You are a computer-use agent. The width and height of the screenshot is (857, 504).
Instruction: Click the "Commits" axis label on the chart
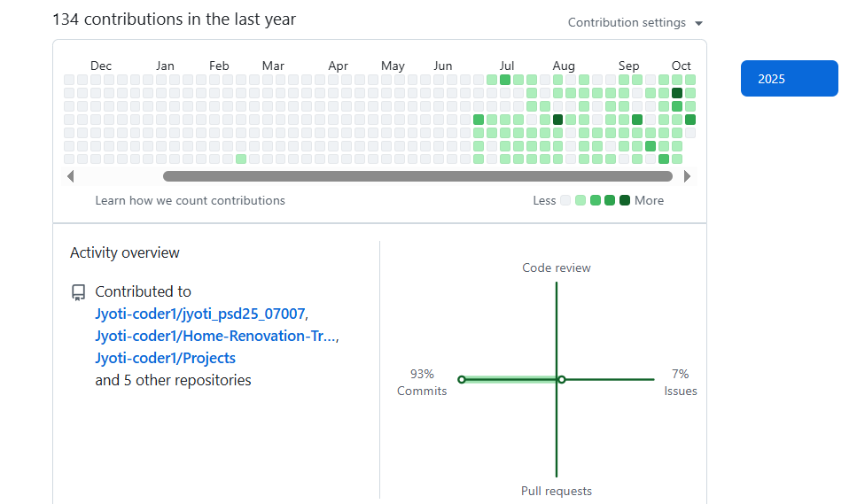click(x=422, y=391)
